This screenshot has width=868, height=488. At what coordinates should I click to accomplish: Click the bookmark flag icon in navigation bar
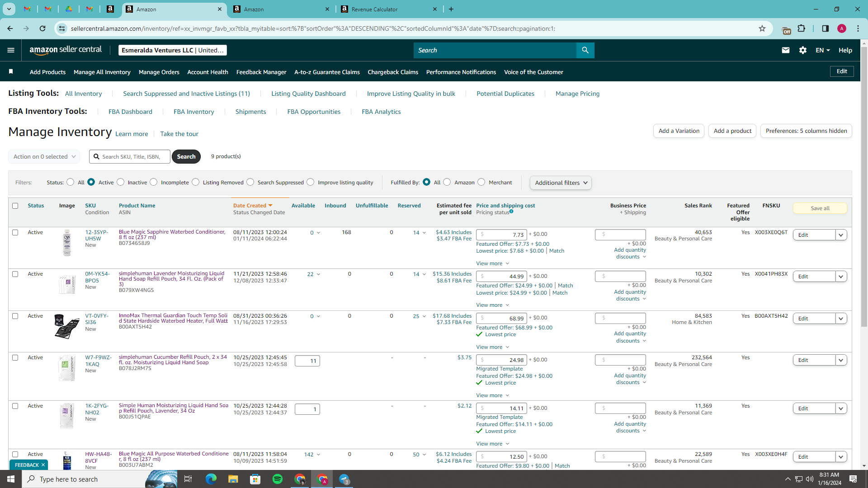11,71
